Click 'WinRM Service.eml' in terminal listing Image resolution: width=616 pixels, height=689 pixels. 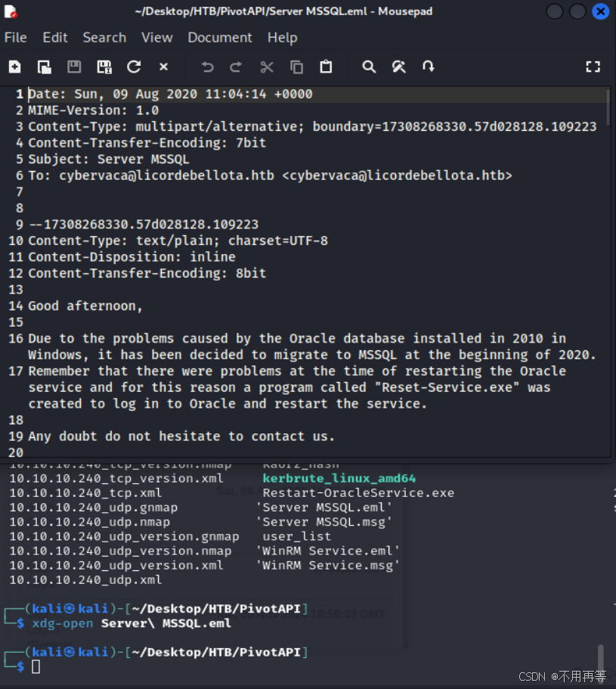point(328,551)
